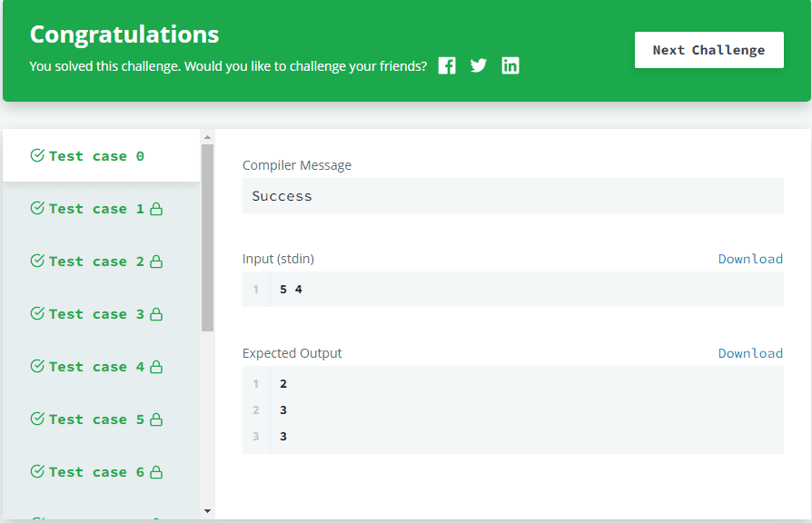Image resolution: width=812 pixels, height=523 pixels.
Task: Click the 'Expected Output' label
Action: pyautogui.click(x=292, y=353)
